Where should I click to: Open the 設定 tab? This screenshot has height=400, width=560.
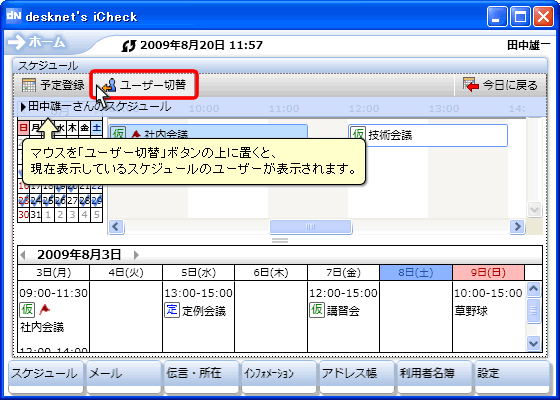[512, 377]
